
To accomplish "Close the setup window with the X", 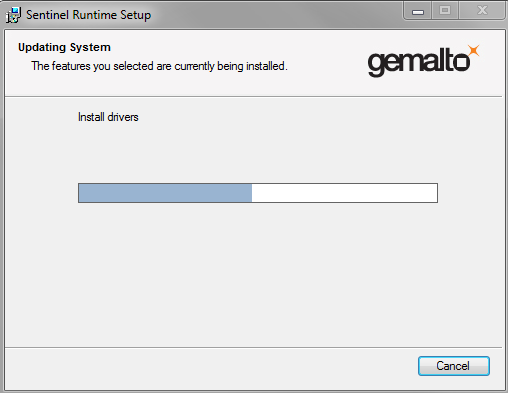I will [x=482, y=11].
